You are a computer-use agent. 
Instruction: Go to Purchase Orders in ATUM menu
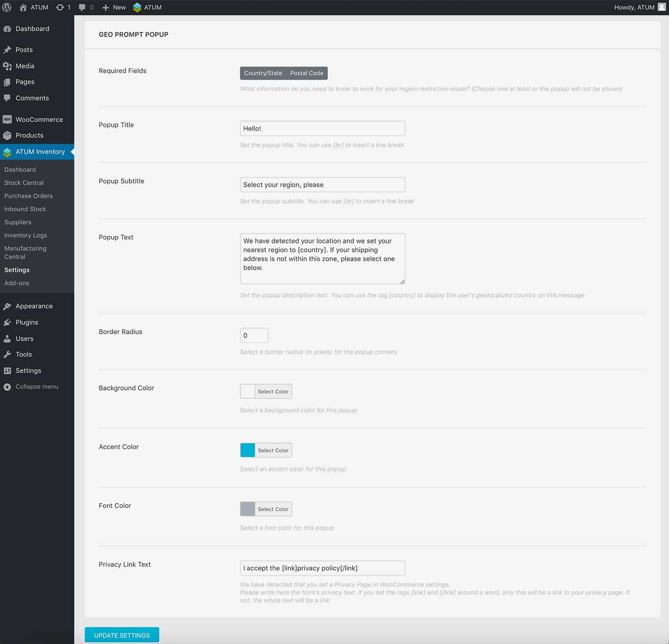tap(28, 196)
